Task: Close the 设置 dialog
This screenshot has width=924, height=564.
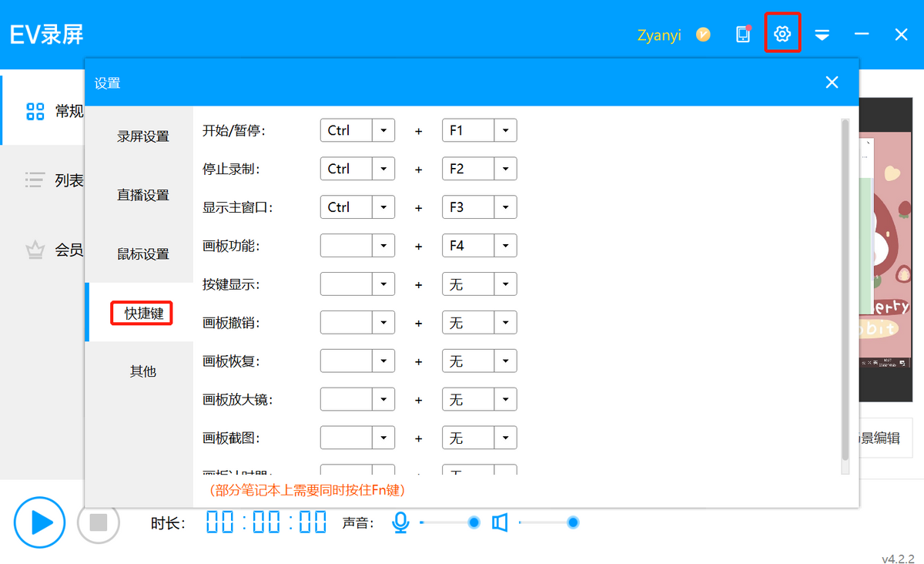Action: 832,82
